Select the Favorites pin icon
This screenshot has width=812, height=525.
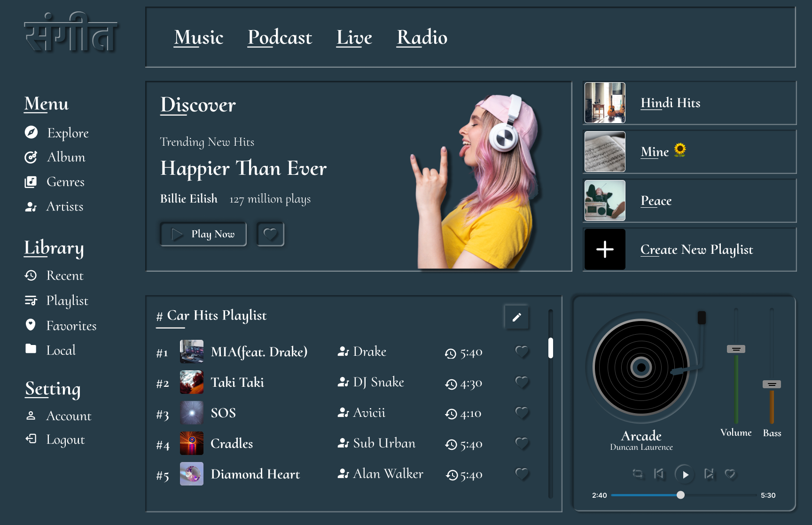(31, 326)
